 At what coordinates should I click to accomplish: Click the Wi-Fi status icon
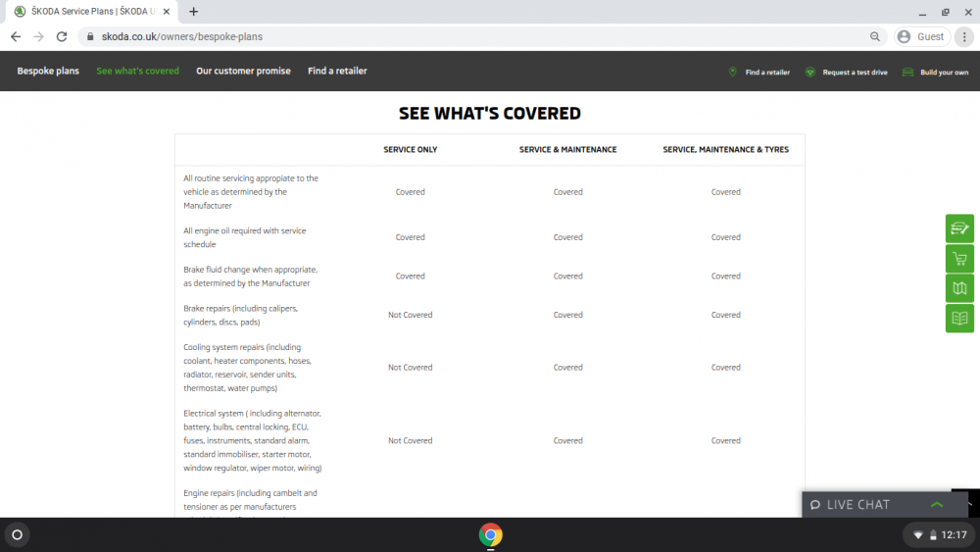click(918, 535)
